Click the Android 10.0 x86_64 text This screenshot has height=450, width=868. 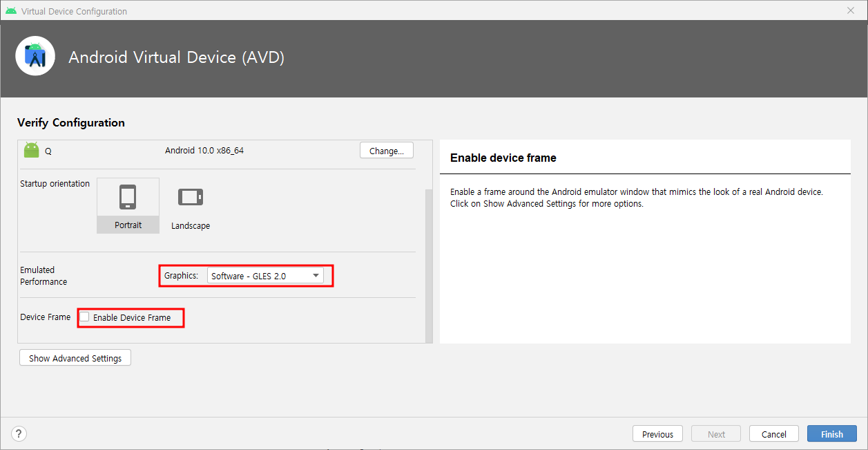tap(204, 150)
